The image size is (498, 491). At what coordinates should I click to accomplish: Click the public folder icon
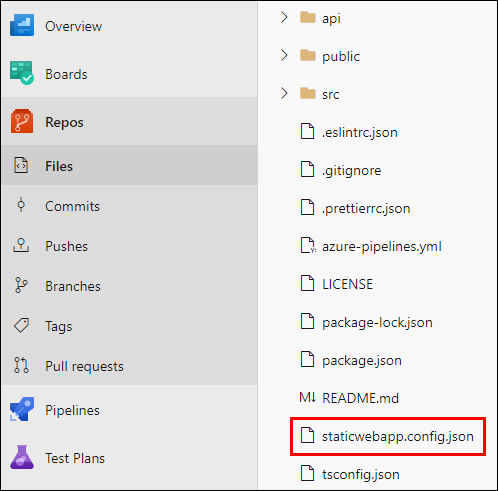point(307,55)
